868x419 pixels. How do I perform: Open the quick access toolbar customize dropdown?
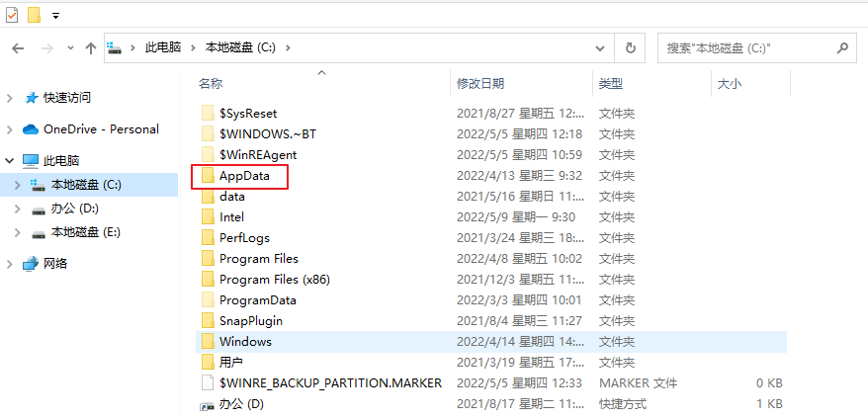point(55,16)
